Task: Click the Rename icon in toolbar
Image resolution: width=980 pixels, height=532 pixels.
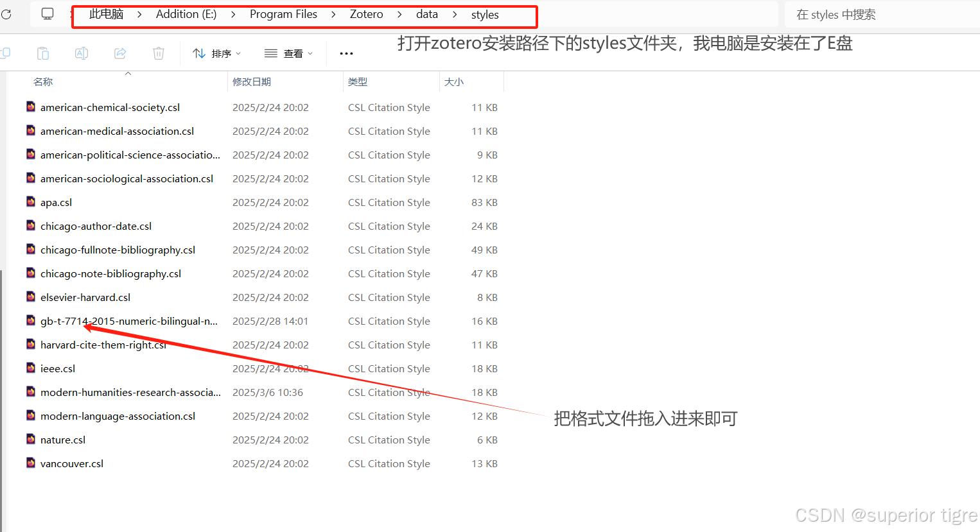Action: [82, 53]
